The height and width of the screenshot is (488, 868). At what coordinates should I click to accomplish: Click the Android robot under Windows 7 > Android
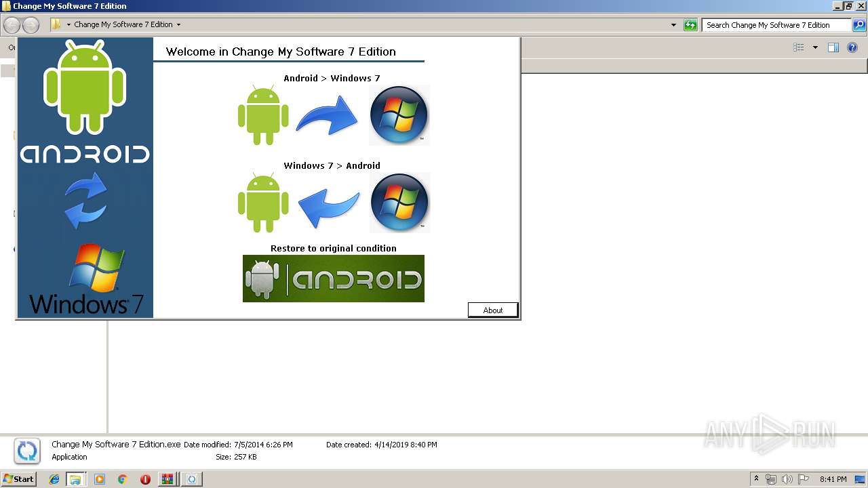point(263,203)
